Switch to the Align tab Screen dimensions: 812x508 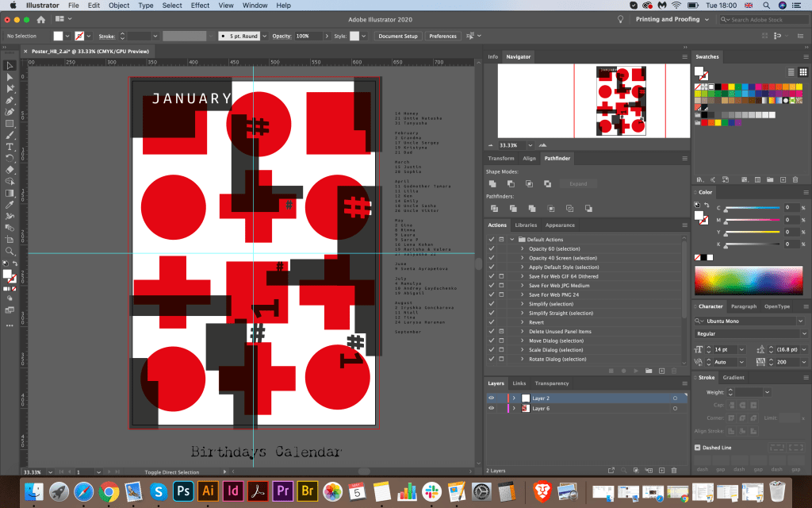(529, 159)
